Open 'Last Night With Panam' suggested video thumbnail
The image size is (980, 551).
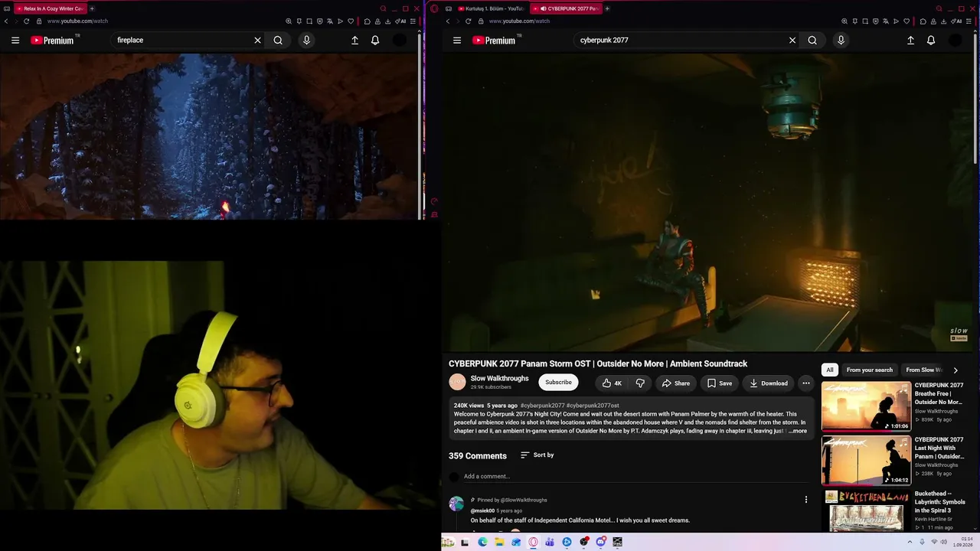[x=866, y=461]
